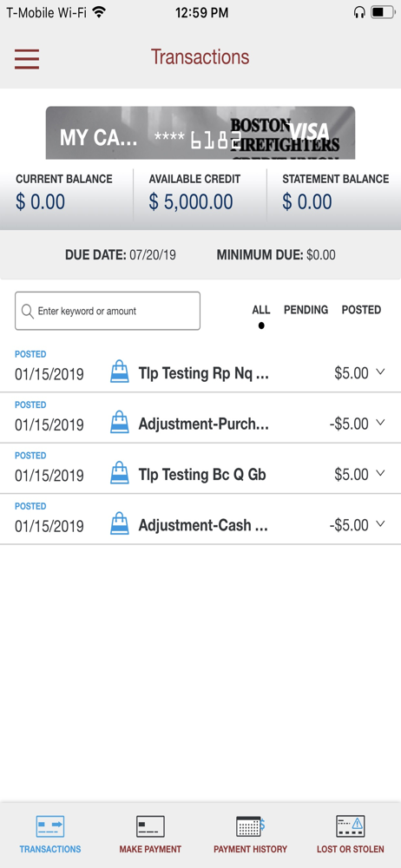This screenshot has width=401, height=868.
Task: Filter transactions by POSTED
Action: (361, 310)
